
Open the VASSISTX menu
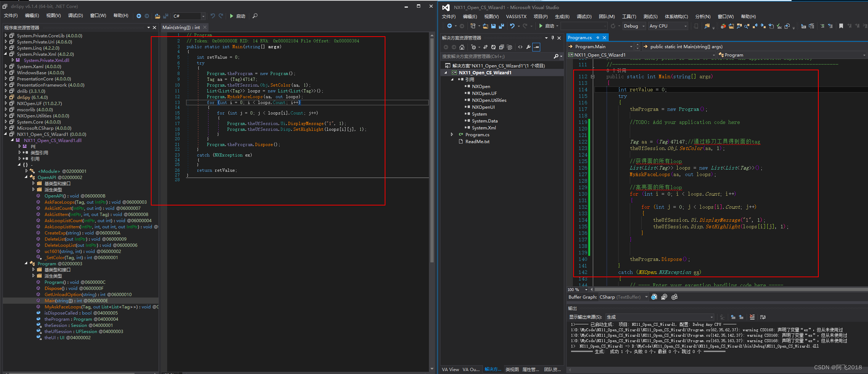coord(516,16)
